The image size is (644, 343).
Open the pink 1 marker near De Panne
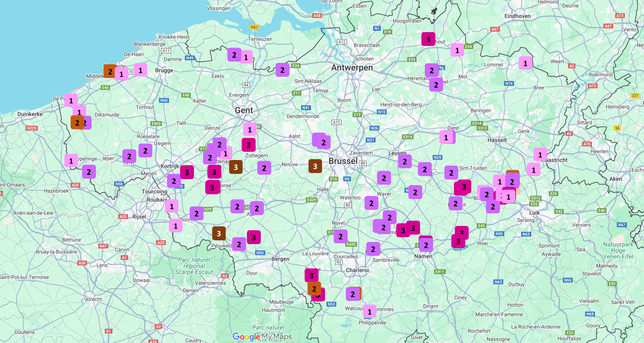[x=71, y=101]
